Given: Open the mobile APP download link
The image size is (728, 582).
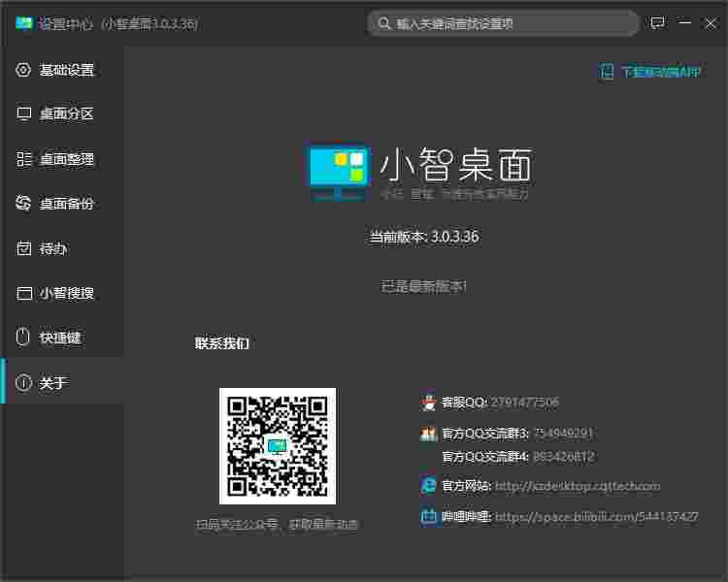Looking at the screenshot, I should (x=660, y=72).
